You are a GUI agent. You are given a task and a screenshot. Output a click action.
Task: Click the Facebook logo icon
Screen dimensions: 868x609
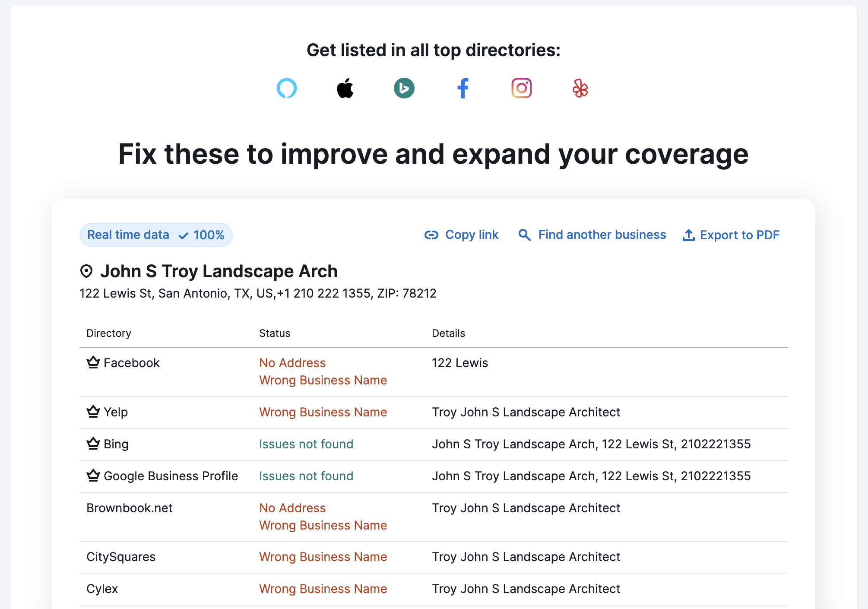coord(463,88)
